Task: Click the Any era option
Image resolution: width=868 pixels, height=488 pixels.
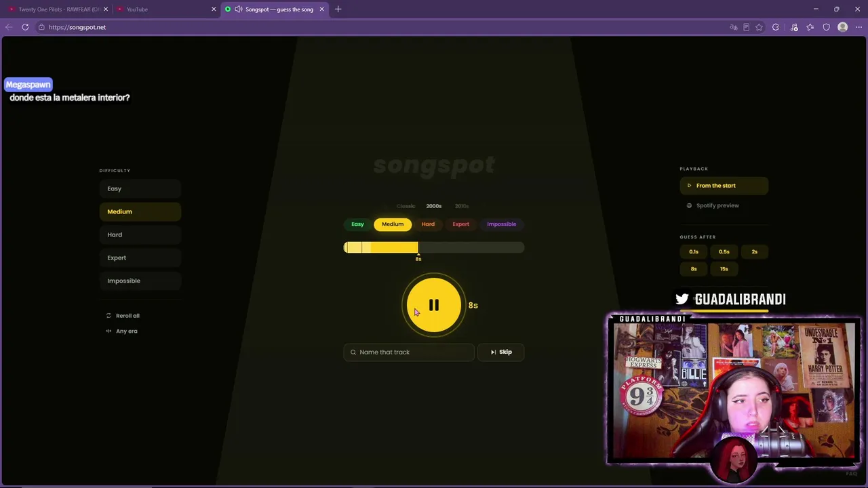Action: [x=122, y=331]
